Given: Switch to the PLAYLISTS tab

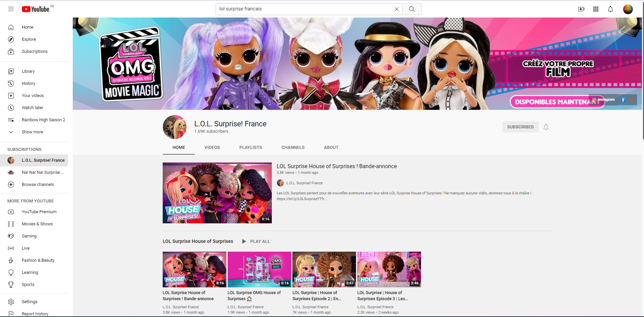Looking at the screenshot, I should click(251, 148).
